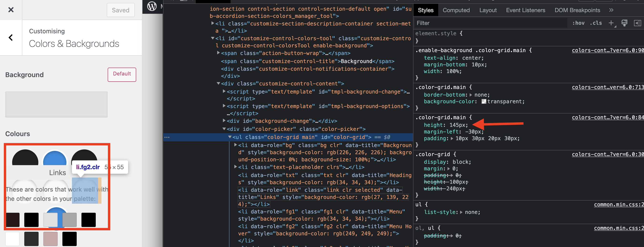
Task: Open colors-cont…ver=6.0:713 source link
Action: [608, 87]
